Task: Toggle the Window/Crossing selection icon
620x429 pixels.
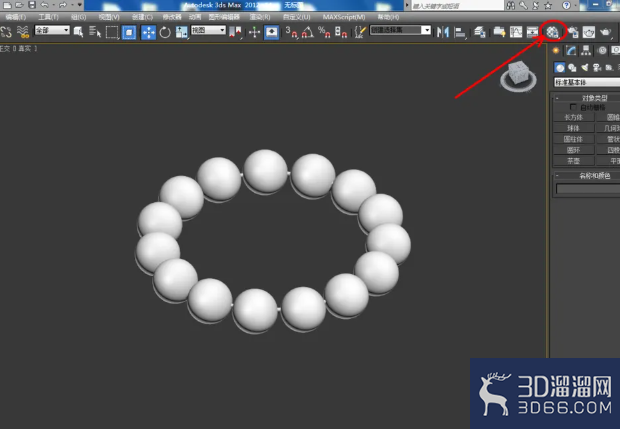Action: click(129, 32)
